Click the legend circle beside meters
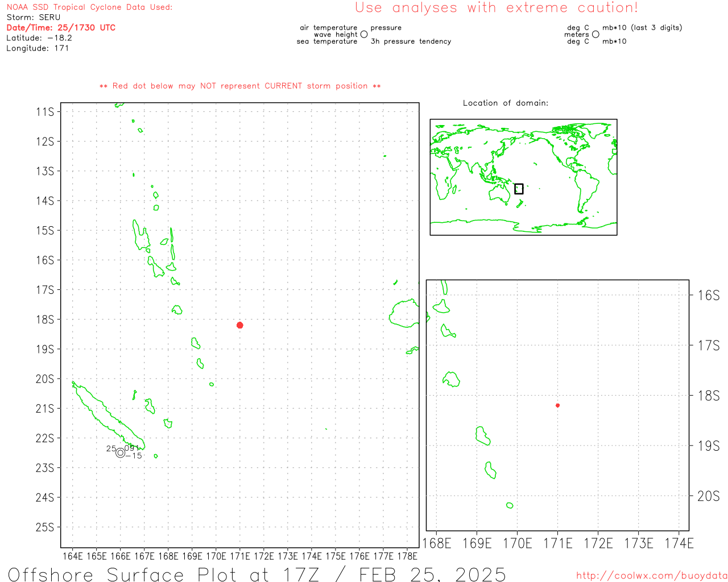Image resolution: width=728 pixels, height=582 pixels. click(x=595, y=35)
